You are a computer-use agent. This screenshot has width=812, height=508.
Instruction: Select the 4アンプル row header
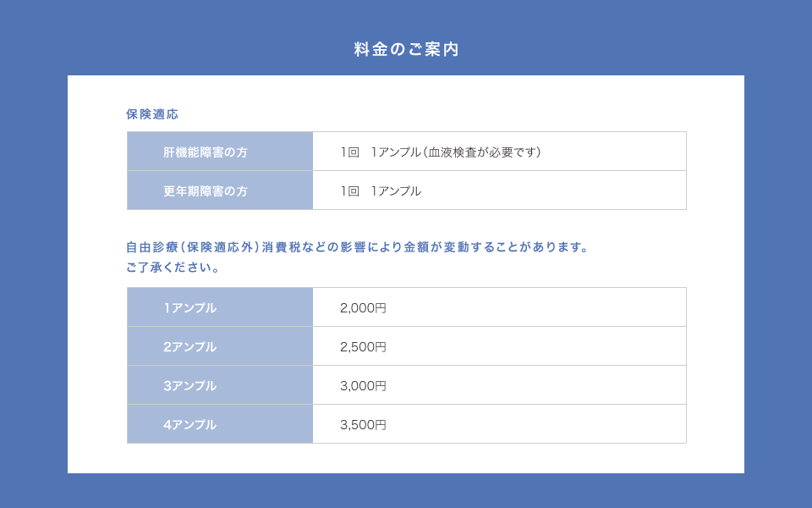tap(190, 425)
